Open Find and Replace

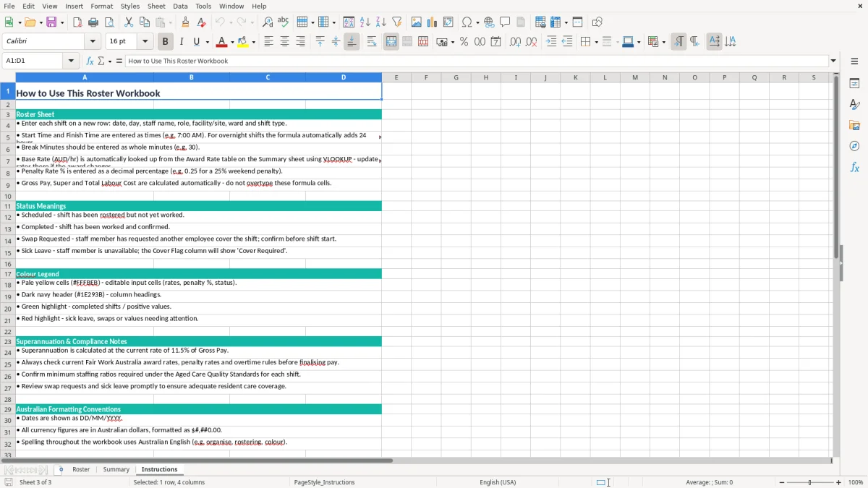(x=268, y=22)
